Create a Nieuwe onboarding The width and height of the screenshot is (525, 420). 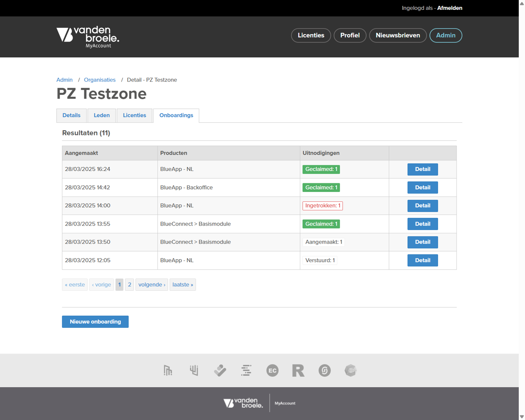coord(95,322)
